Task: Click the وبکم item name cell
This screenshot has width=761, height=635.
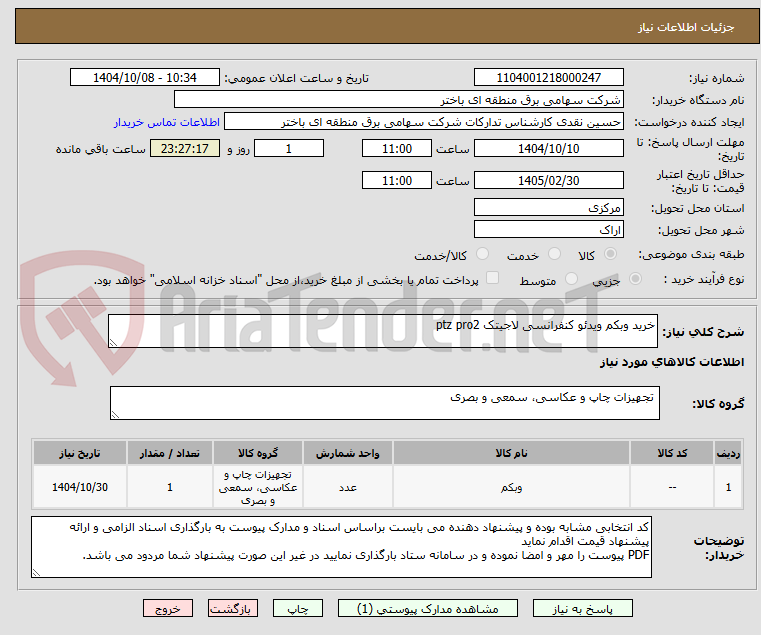Action: [x=512, y=487]
